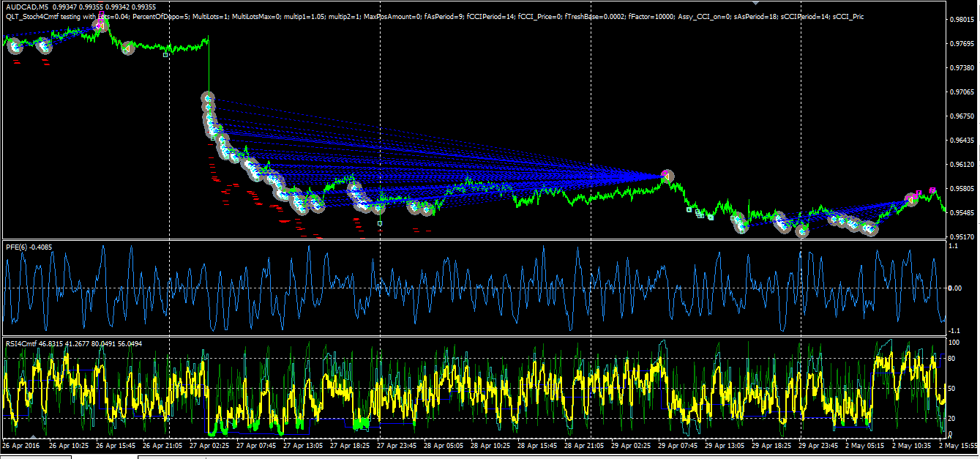Select the 28 Apr 05:05 time label
980x459 pixels.
pos(443,445)
